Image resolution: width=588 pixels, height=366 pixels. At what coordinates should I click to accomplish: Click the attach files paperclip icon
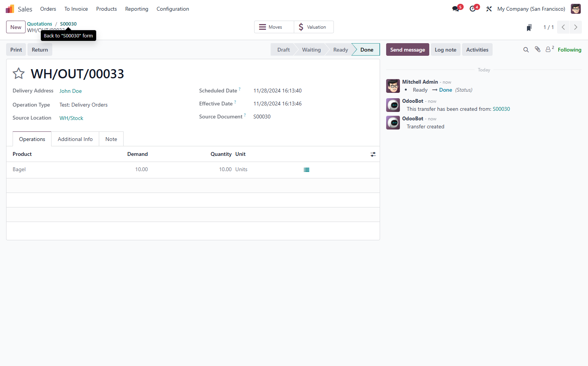[538, 49]
